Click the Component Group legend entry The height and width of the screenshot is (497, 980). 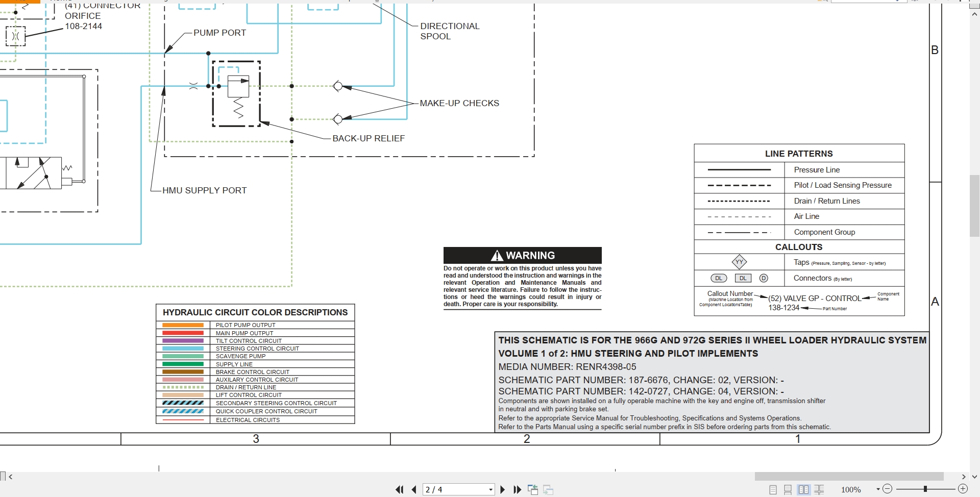pos(824,232)
